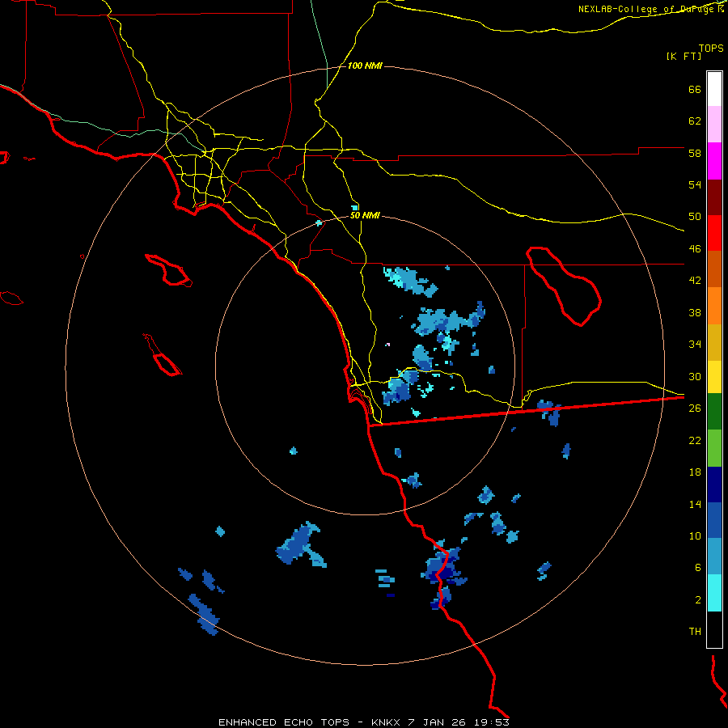The height and width of the screenshot is (728, 728).
Task: Click the 10 value on the legend scale
Action: 695,535
